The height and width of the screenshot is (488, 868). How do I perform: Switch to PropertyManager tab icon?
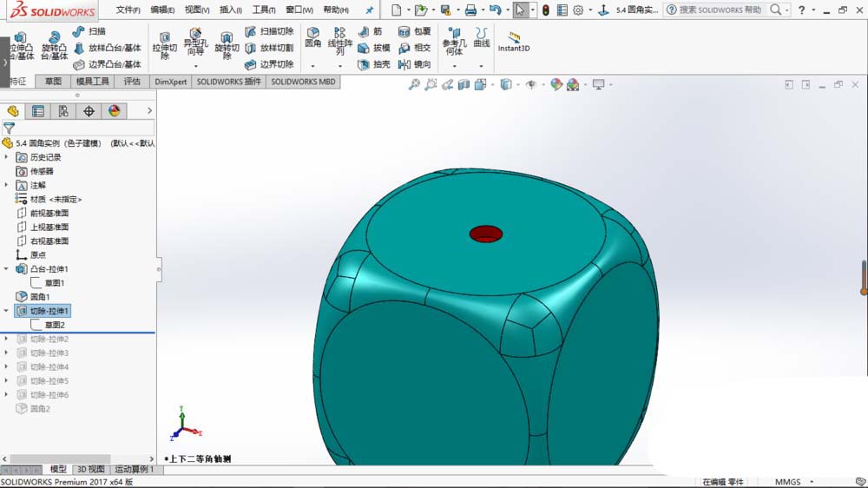38,111
